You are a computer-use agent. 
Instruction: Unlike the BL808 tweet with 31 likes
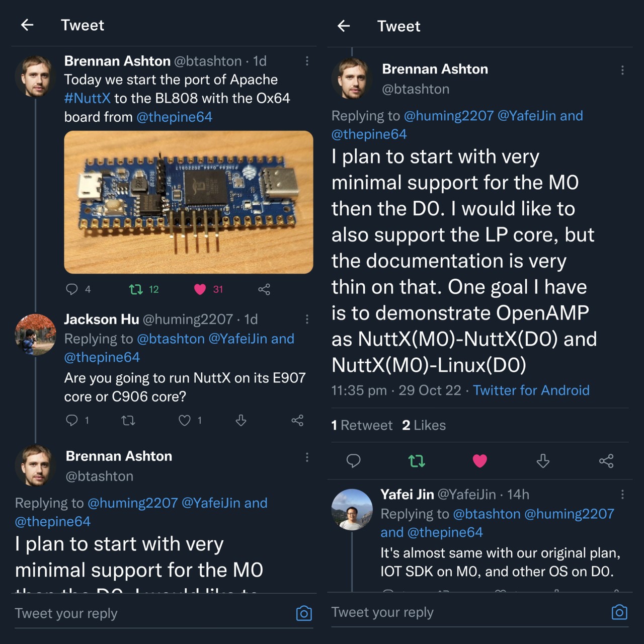click(x=200, y=289)
